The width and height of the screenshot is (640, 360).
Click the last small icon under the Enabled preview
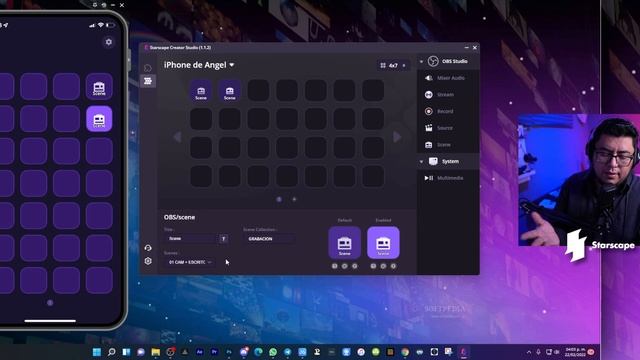point(393,266)
